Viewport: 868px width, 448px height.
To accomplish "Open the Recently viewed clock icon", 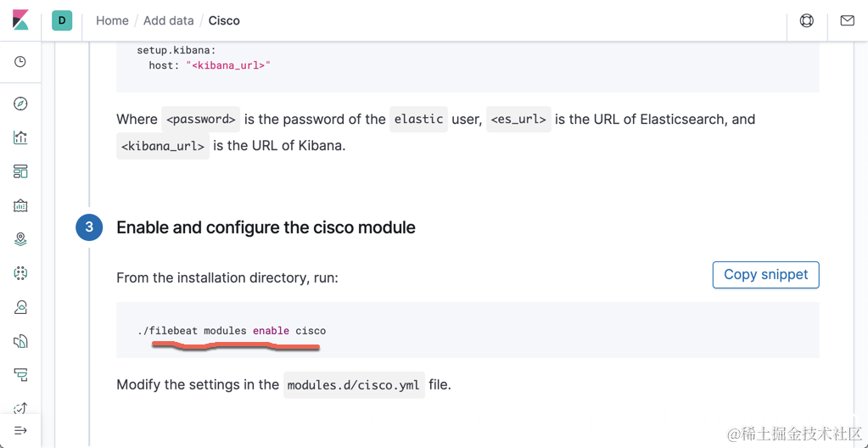I will click(20, 62).
